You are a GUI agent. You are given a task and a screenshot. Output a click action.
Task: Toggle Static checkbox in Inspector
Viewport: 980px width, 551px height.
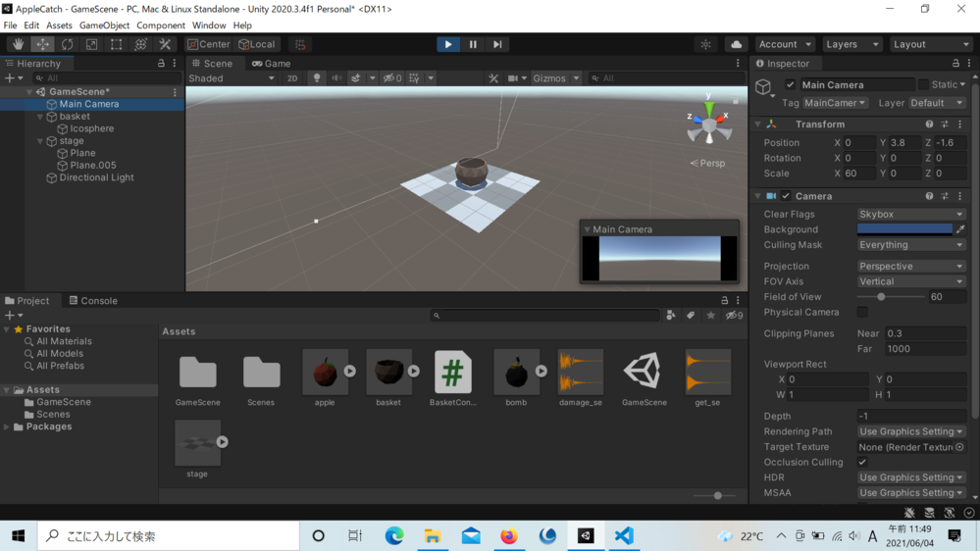click(923, 84)
